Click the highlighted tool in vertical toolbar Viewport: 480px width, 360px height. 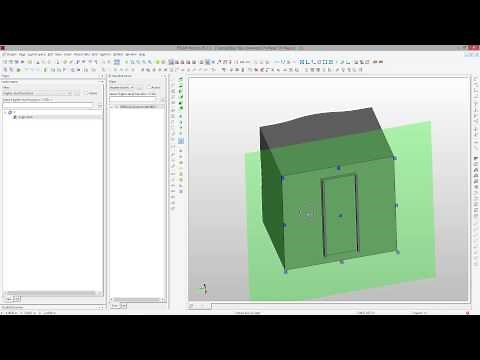coord(181,141)
